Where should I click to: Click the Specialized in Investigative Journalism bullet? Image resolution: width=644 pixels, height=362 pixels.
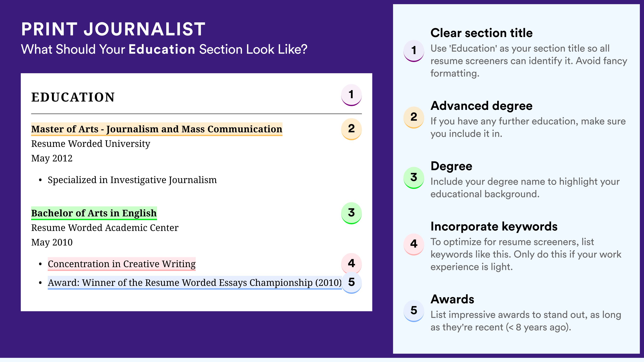(x=132, y=180)
